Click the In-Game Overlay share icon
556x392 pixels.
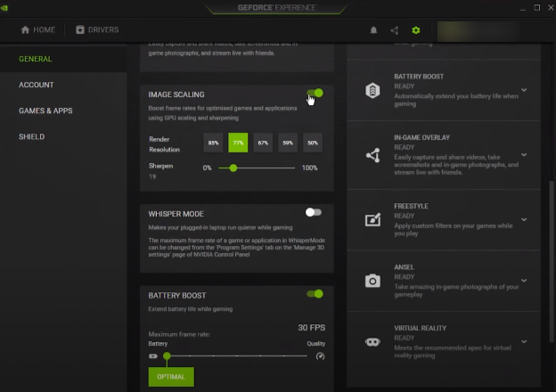[x=372, y=155]
